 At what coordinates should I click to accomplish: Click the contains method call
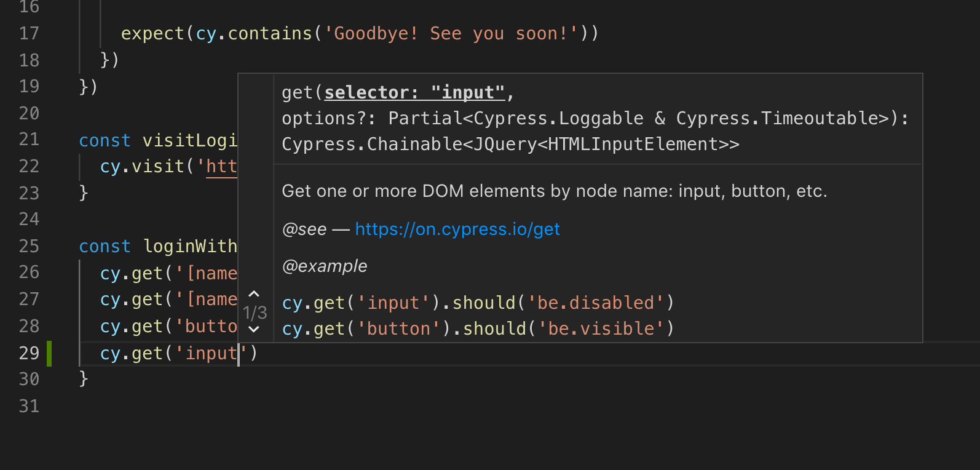point(270,33)
